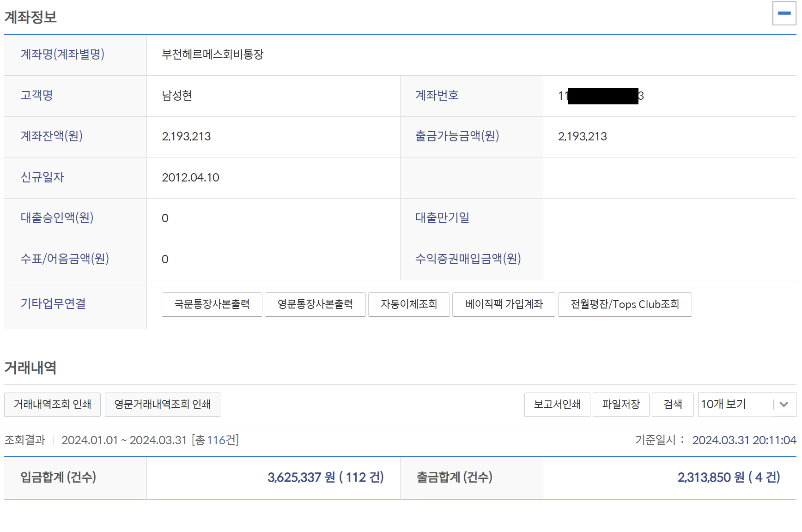Click 국문통장사본출력 to print Korean passbook copy
This screenshot has height=532, width=802.
pos(212,304)
